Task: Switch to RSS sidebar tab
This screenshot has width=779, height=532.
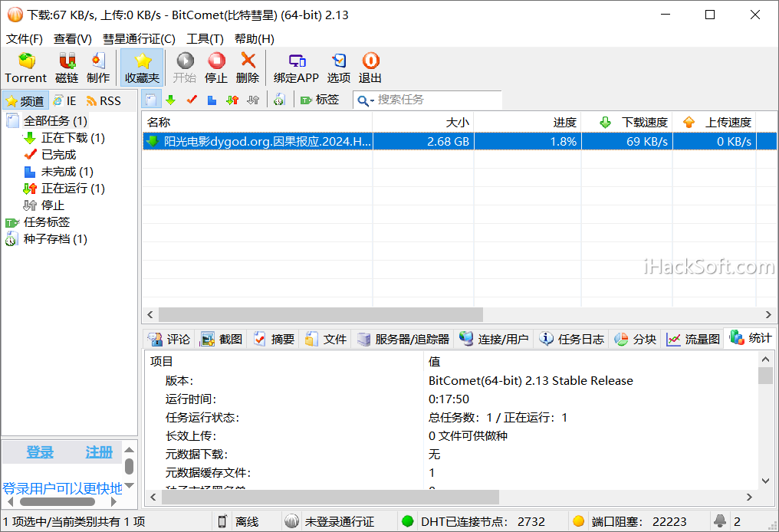Action: [x=104, y=101]
